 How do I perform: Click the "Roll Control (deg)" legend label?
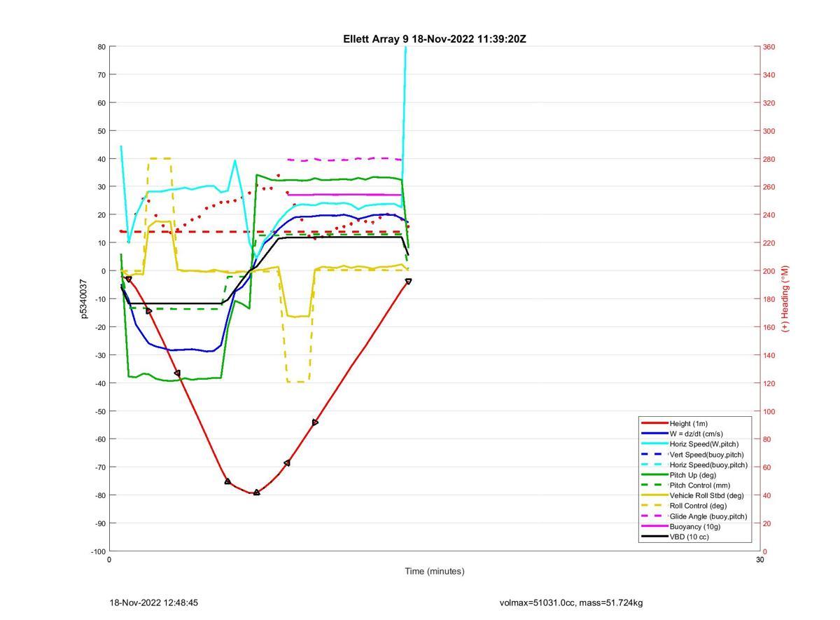click(698, 505)
